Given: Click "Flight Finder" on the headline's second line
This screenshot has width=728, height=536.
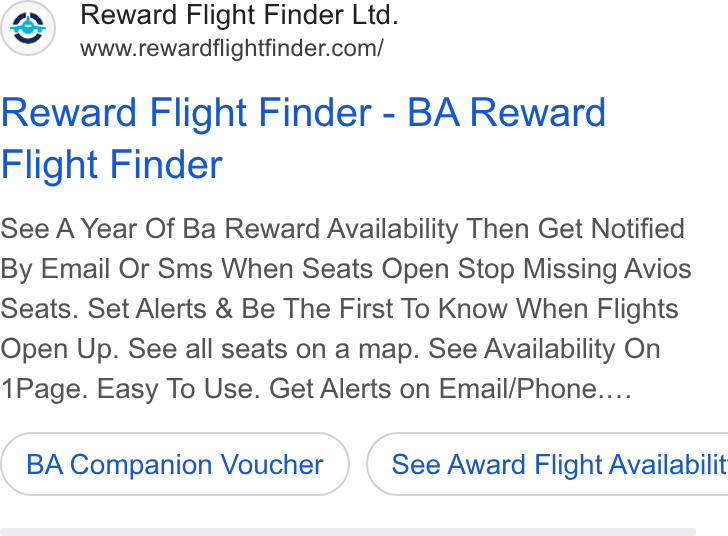Looking at the screenshot, I should tap(112, 164).
